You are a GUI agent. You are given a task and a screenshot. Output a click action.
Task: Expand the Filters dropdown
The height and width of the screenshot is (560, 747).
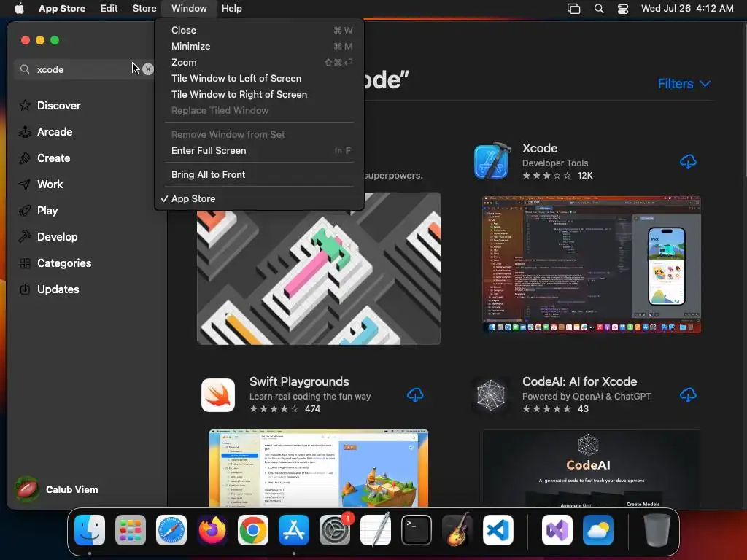684,84
